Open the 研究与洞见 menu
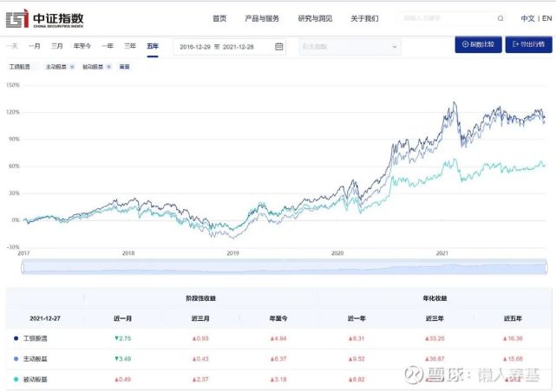 coord(315,18)
